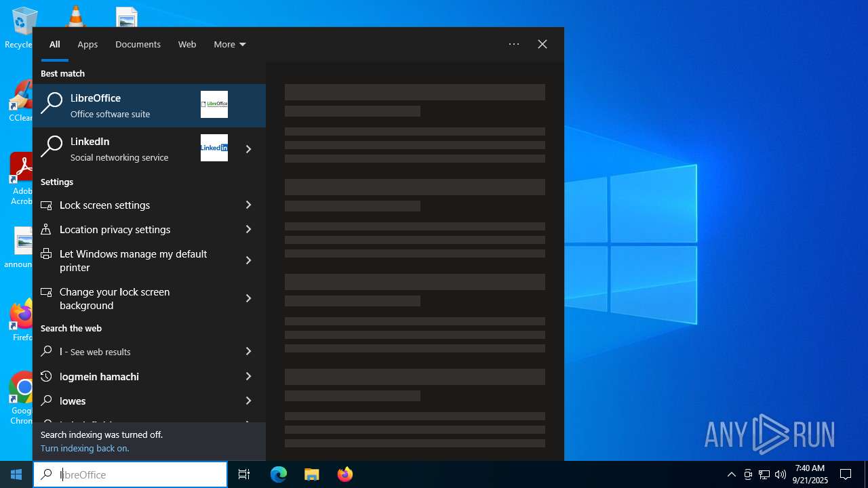The image size is (868, 488).
Task: Click the LibreOffice logo thumbnail
Action: click(214, 104)
